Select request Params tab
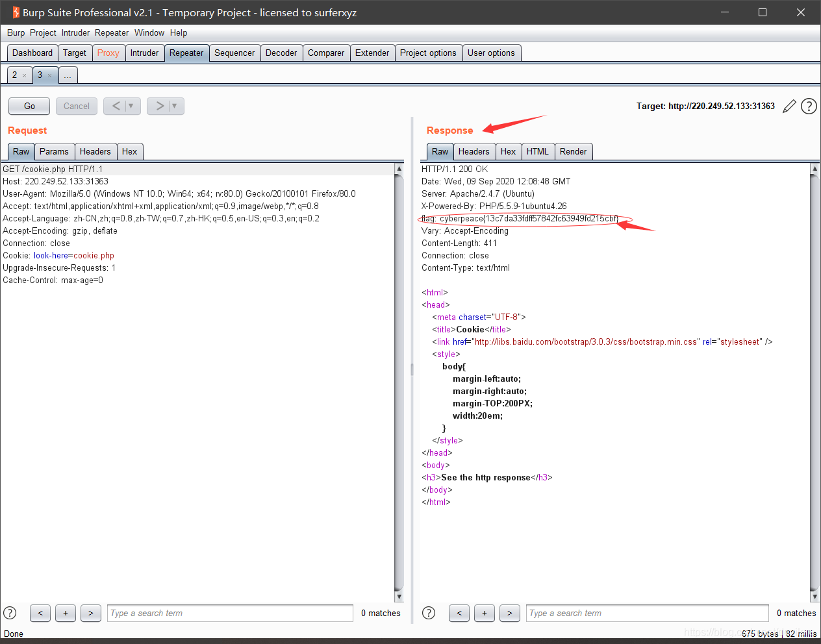821x644 pixels. [54, 152]
